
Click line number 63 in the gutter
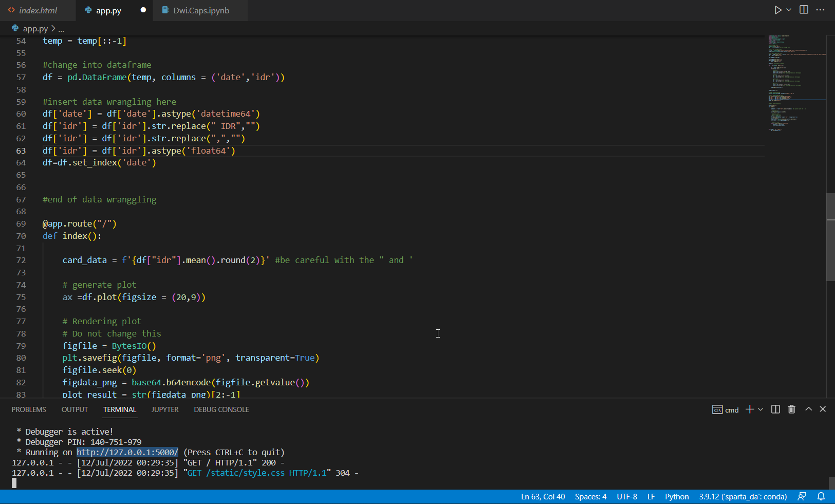point(21,151)
